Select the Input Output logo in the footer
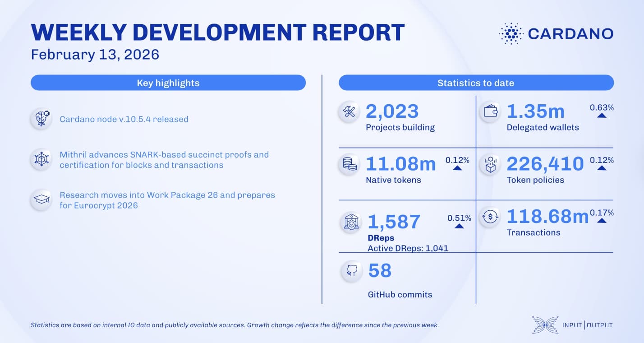The height and width of the screenshot is (343, 644). click(x=573, y=325)
